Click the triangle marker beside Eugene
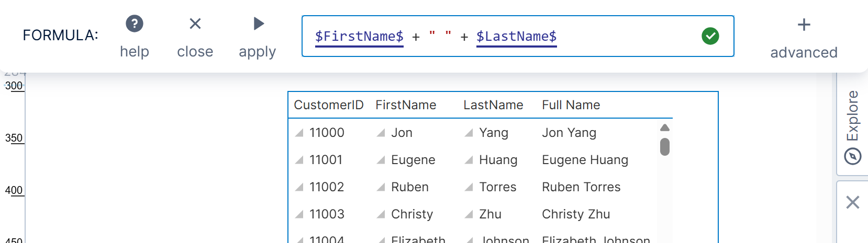Image resolution: width=868 pixels, height=243 pixels. pos(381,160)
